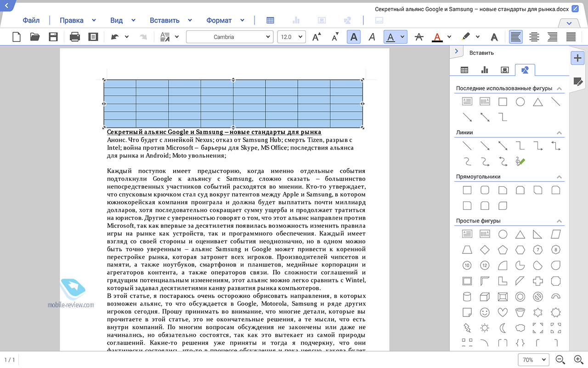Insert the heart shape
The width and height of the screenshot is (588, 368).
click(x=503, y=312)
